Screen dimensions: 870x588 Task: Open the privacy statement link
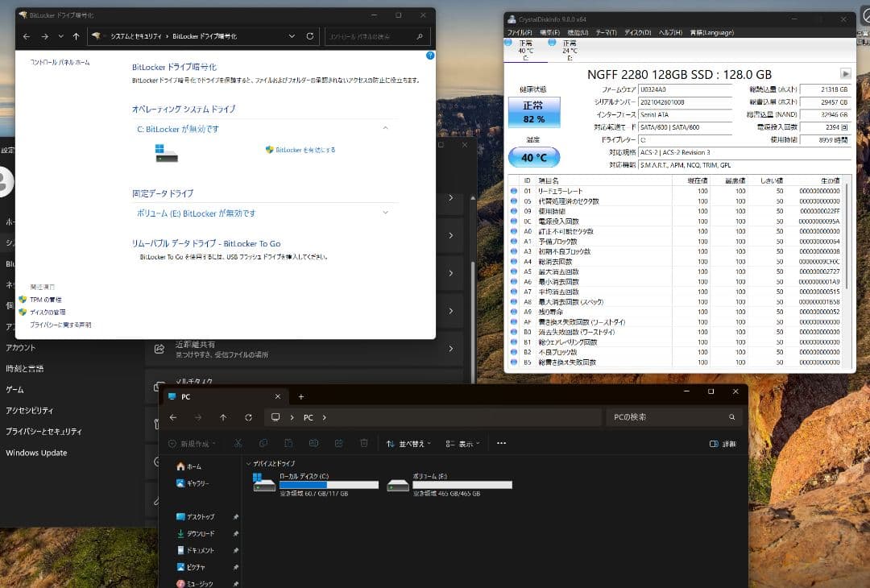point(60,325)
